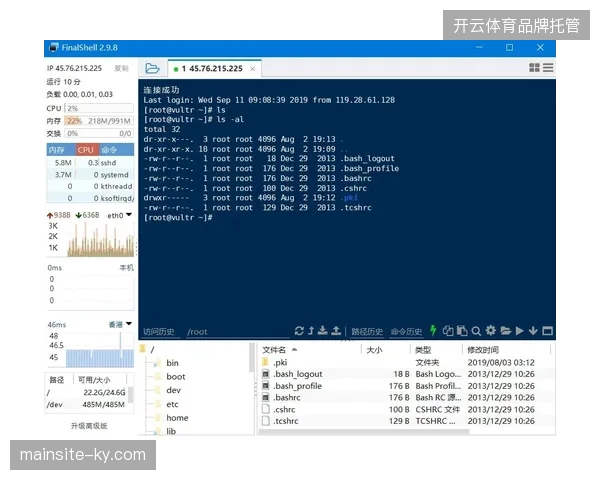The height and width of the screenshot is (480, 600).
Task: Select the .tcshrc file row
Action: (x=406, y=421)
